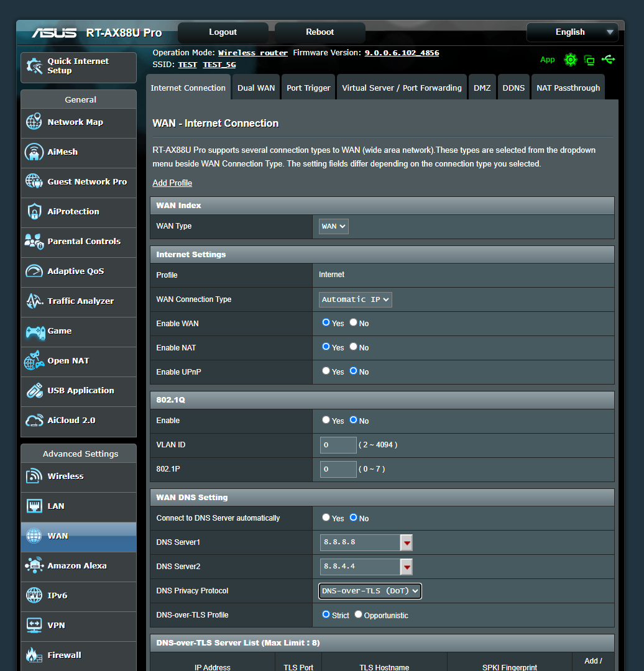Select the WAN globe icon
The height and width of the screenshot is (671, 644).
pyautogui.click(x=34, y=536)
